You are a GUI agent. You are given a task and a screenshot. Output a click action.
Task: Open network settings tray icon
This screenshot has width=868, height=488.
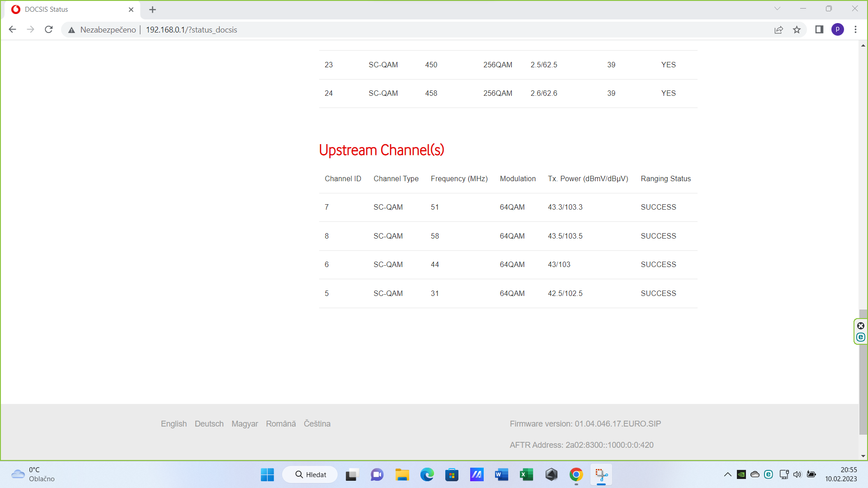point(784,474)
